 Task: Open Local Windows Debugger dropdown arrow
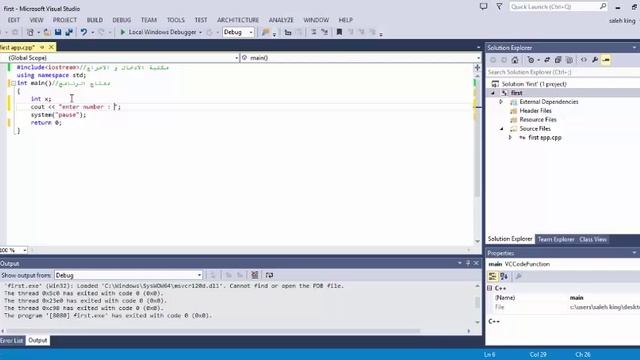200,32
